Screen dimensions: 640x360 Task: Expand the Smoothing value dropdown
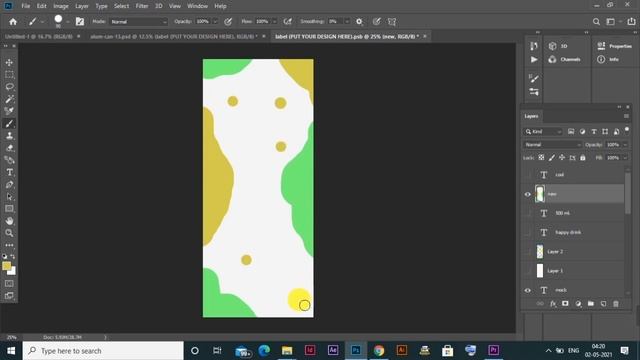pyautogui.click(x=347, y=22)
